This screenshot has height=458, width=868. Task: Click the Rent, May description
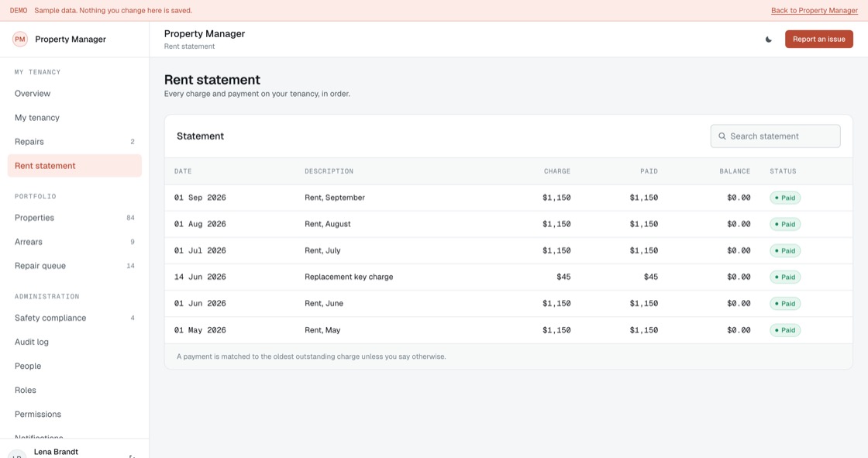click(322, 330)
